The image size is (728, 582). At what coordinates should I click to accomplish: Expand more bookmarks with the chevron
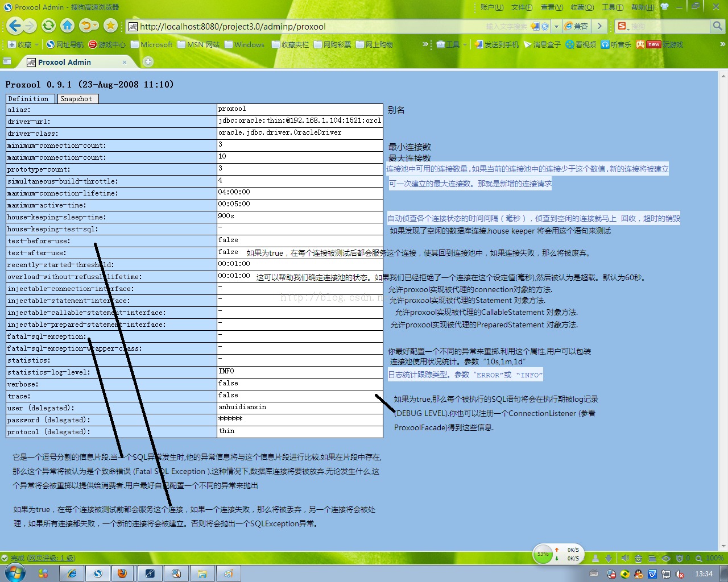[x=426, y=44]
